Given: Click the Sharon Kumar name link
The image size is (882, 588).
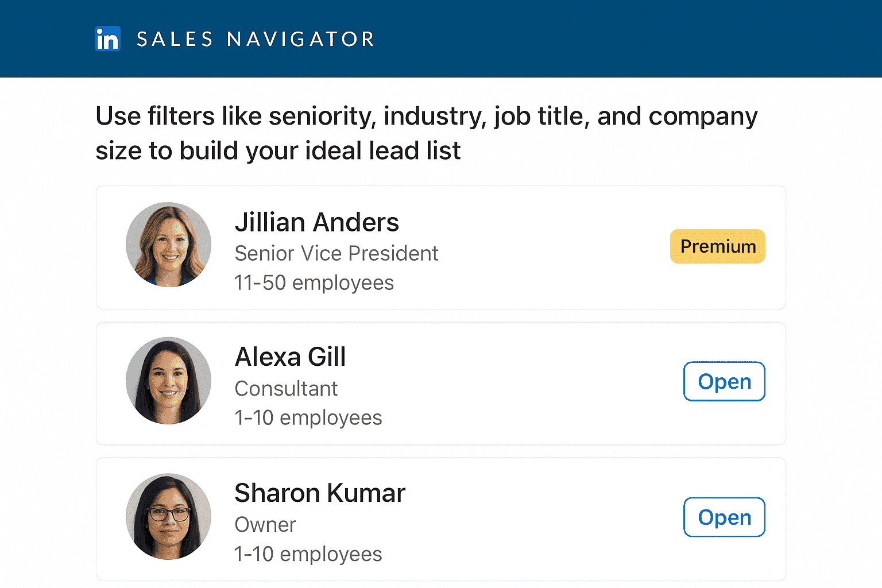Looking at the screenshot, I should [320, 493].
